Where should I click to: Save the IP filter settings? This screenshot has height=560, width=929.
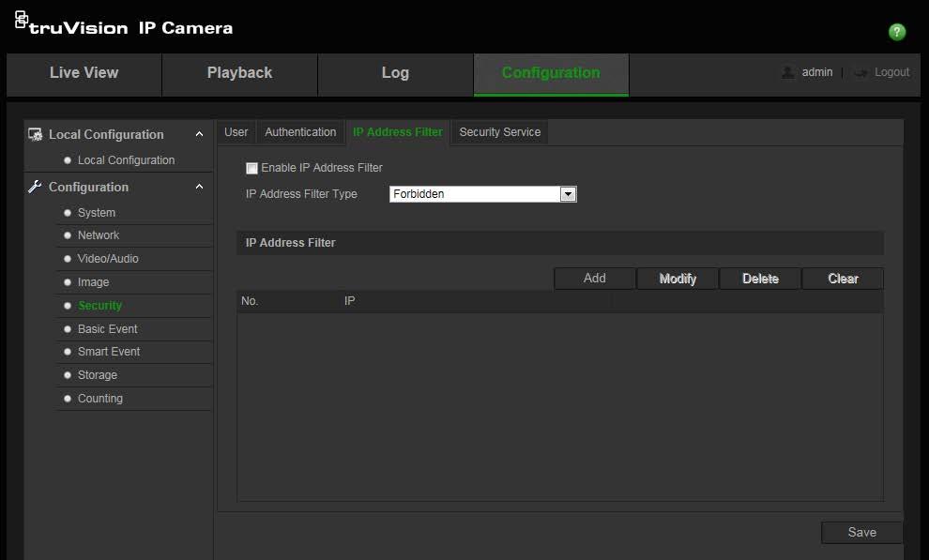click(x=862, y=532)
